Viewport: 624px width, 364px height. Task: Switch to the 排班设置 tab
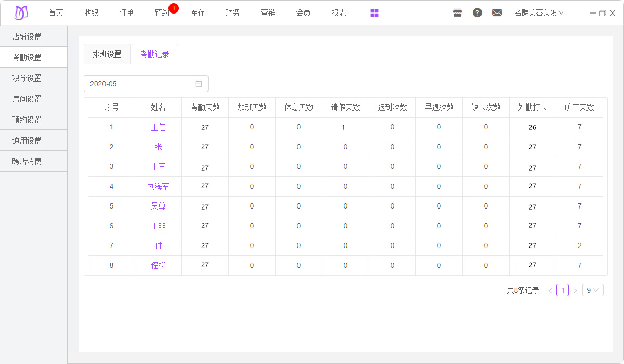[107, 54]
